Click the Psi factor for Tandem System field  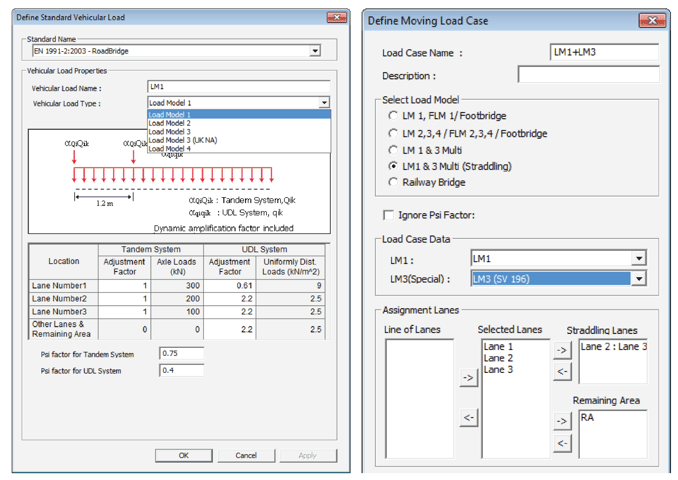click(181, 353)
